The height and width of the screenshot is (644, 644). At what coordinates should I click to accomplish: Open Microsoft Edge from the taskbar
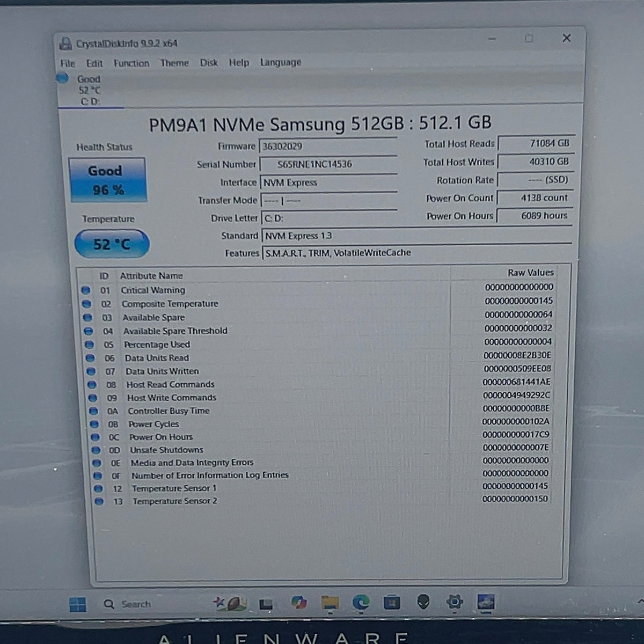click(361, 602)
